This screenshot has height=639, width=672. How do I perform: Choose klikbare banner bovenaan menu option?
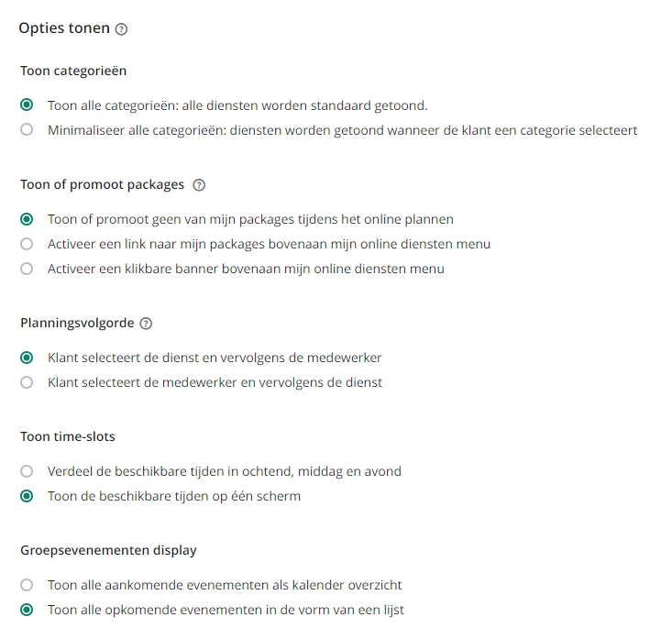click(x=27, y=269)
